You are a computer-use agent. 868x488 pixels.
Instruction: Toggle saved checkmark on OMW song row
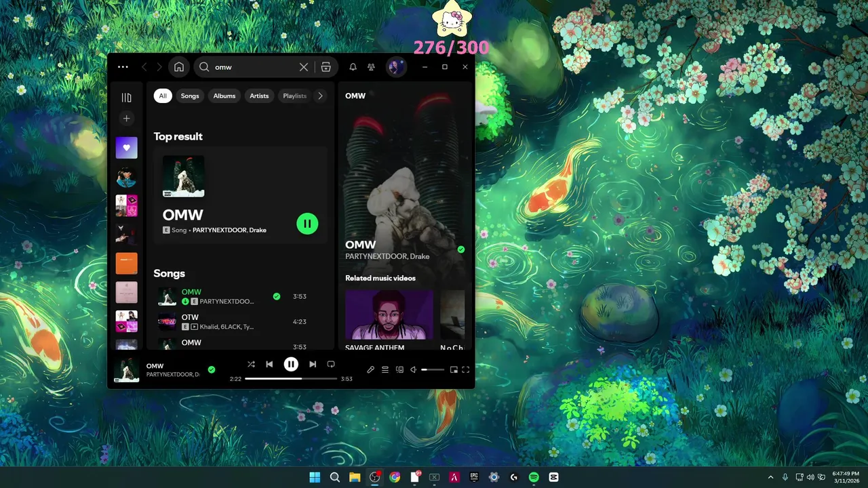pos(277,296)
